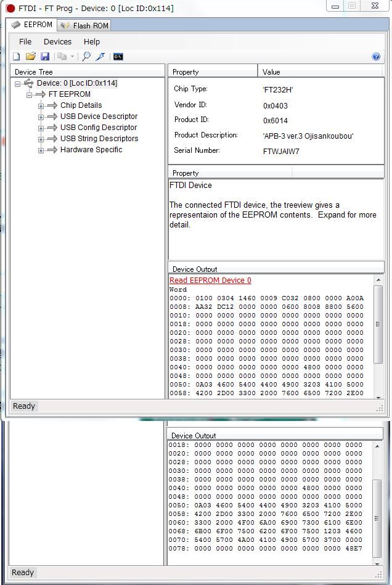The width and height of the screenshot is (392, 585).
Task: Click the 0050: hex row in front window output
Action: point(267,384)
